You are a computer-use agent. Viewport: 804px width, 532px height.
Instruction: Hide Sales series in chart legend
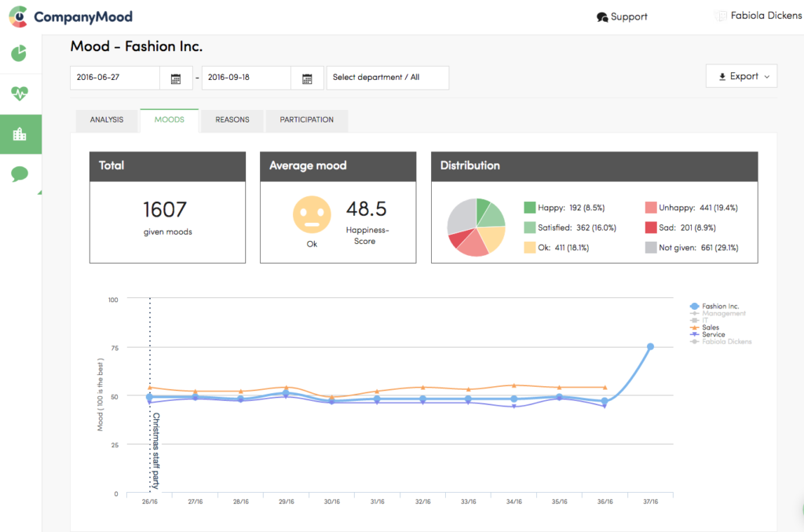pyautogui.click(x=704, y=327)
